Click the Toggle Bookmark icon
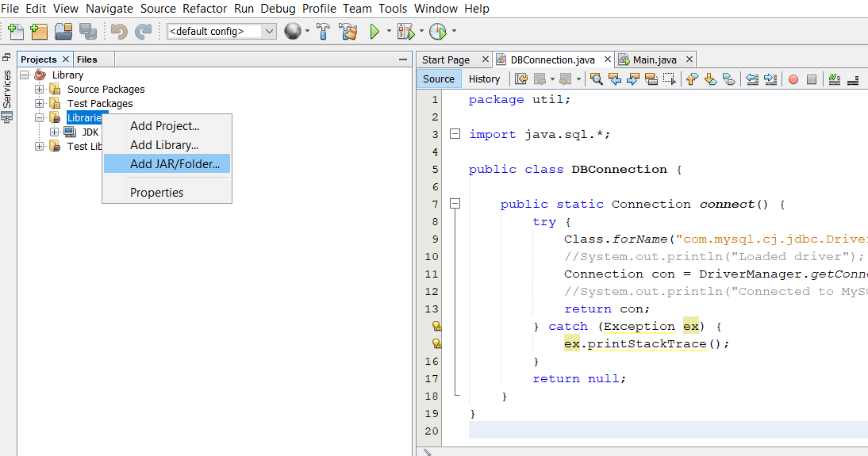This screenshot has height=456, width=868. point(729,79)
